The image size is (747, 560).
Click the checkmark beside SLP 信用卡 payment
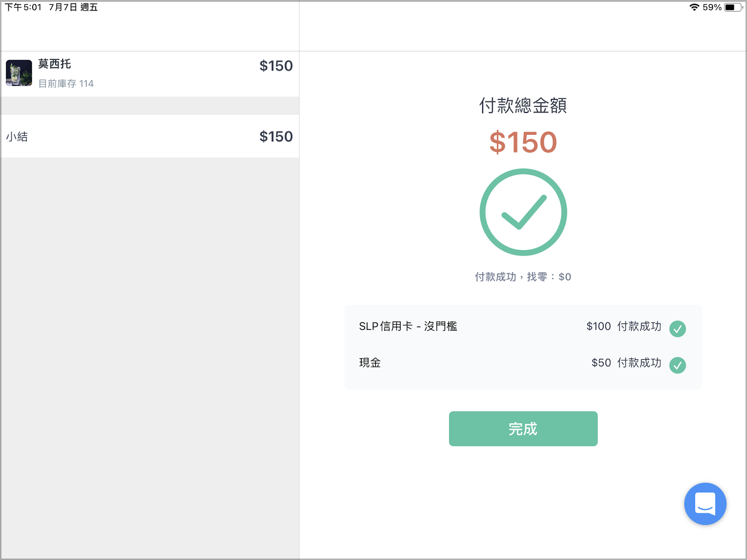pyautogui.click(x=677, y=329)
